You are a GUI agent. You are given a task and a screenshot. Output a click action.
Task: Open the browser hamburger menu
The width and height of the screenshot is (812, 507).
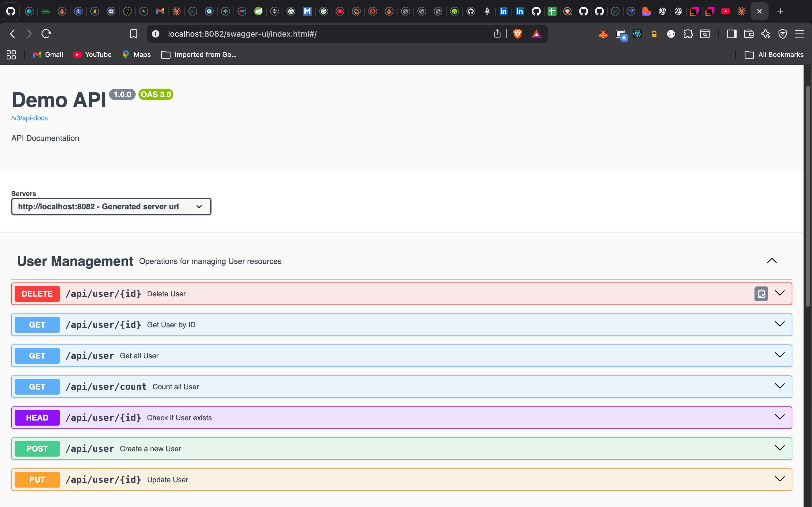[800, 34]
